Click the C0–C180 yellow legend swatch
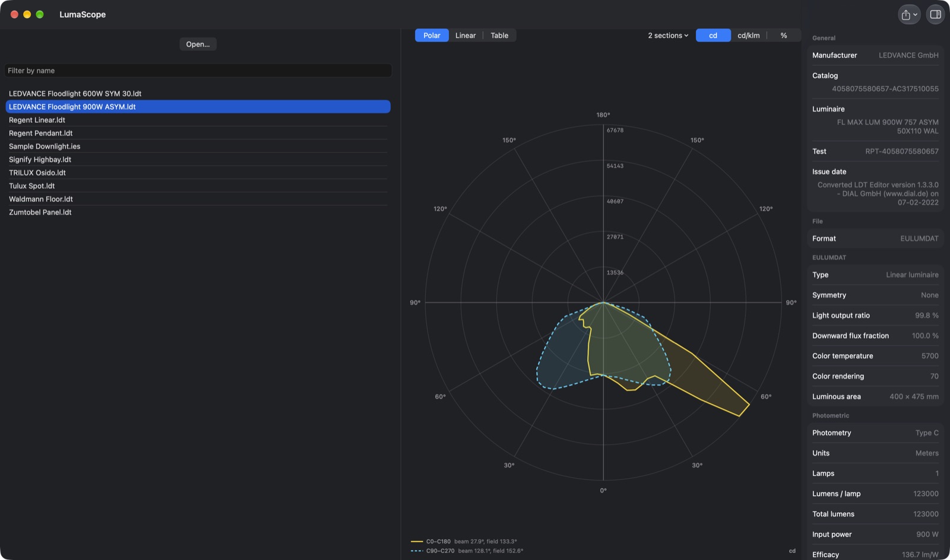The width and height of the screenshot is (950, 560). pyautogui.click(x=417, y=542)
